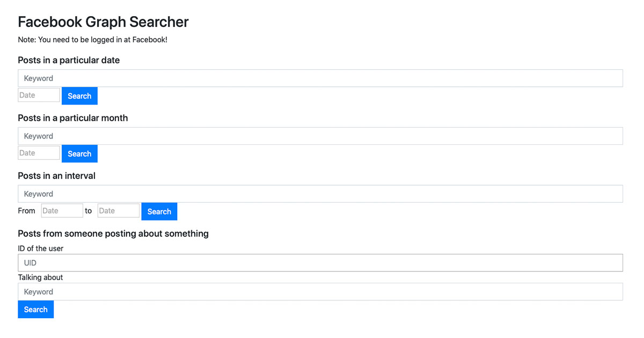644x338 pixels.
Task: Focus Date field in particular month section
Action: point(39,153)
